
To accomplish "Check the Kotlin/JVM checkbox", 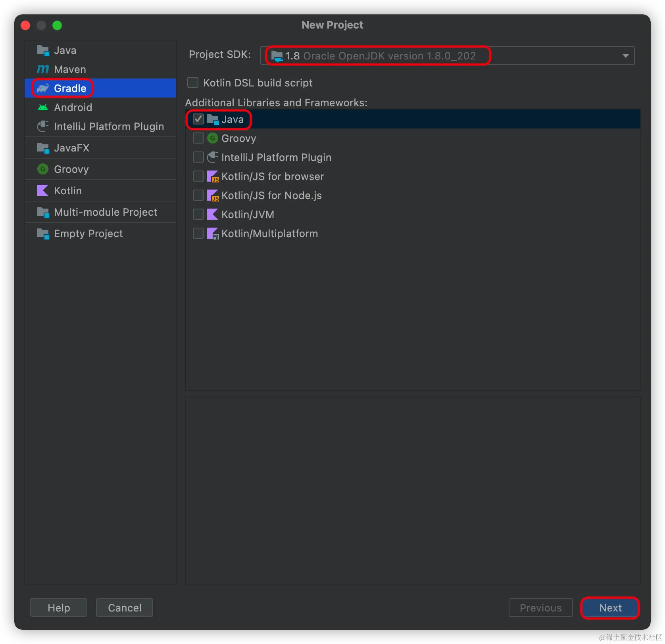I will (198, 214).
